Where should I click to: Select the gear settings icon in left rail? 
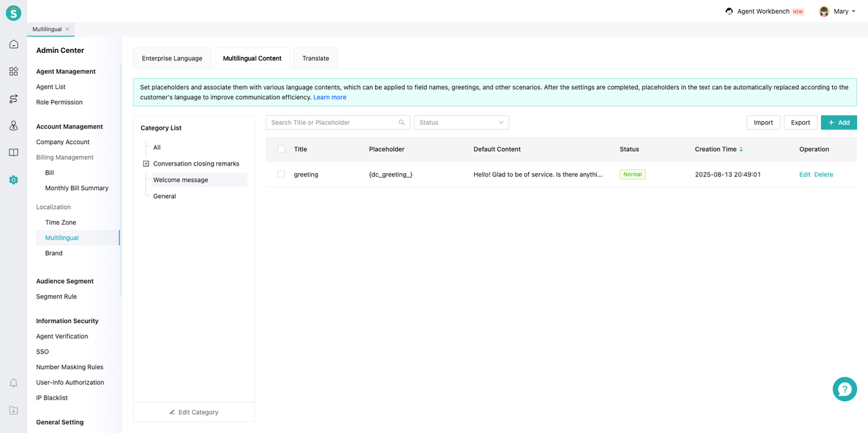[x=14, y=180]
